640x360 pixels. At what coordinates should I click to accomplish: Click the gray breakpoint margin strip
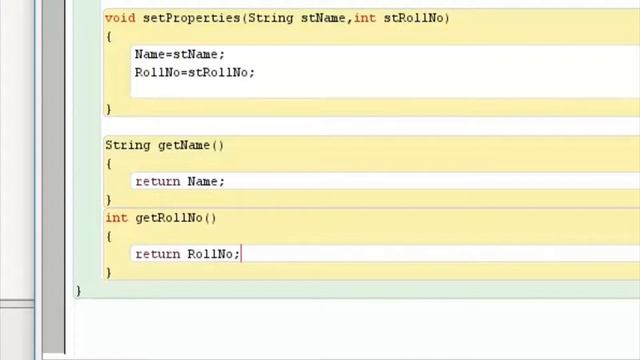[x=53, y=176]
